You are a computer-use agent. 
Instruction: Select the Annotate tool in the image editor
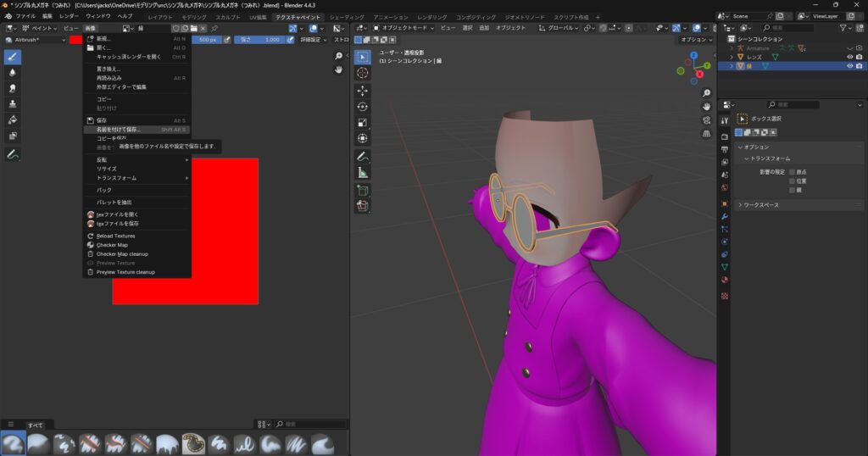tap(12, 155)
